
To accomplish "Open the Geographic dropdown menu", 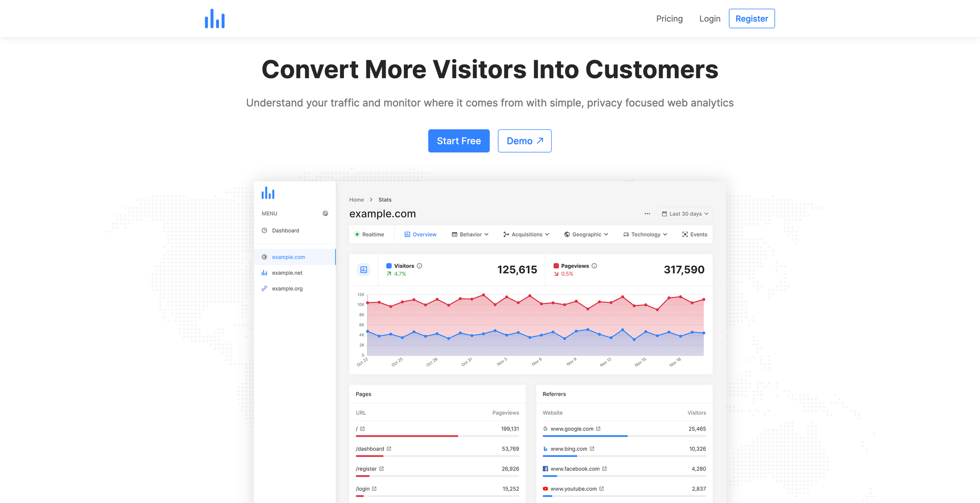I will pyautogui.click(x=586, y=235).
